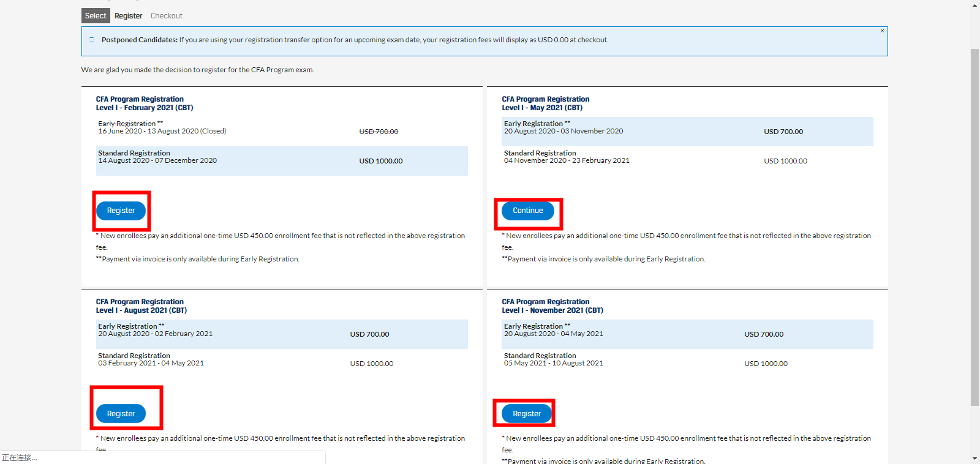
Task: Click the 'We are glad you made the decision' sentence
Action: coord(198,70)
